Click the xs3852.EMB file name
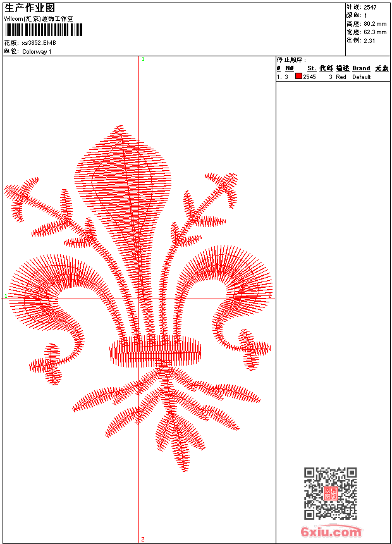 pyautogui.click(x=39, y=43)
